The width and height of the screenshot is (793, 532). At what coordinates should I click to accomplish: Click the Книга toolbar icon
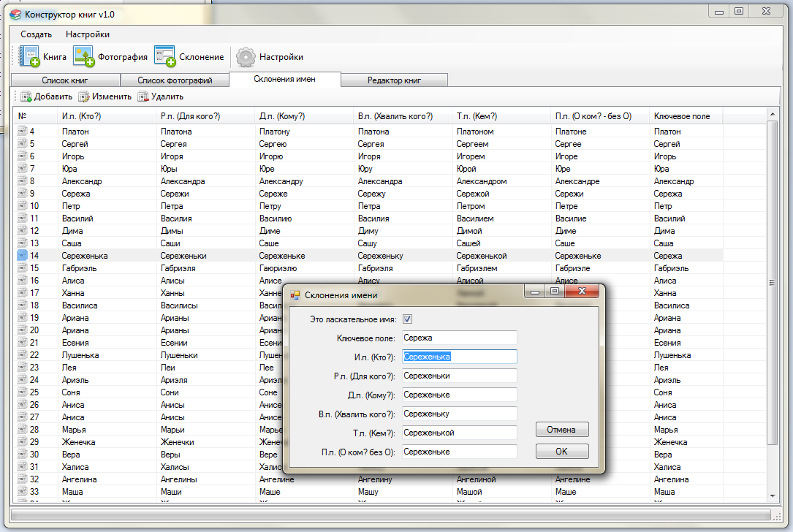(29, 56)
